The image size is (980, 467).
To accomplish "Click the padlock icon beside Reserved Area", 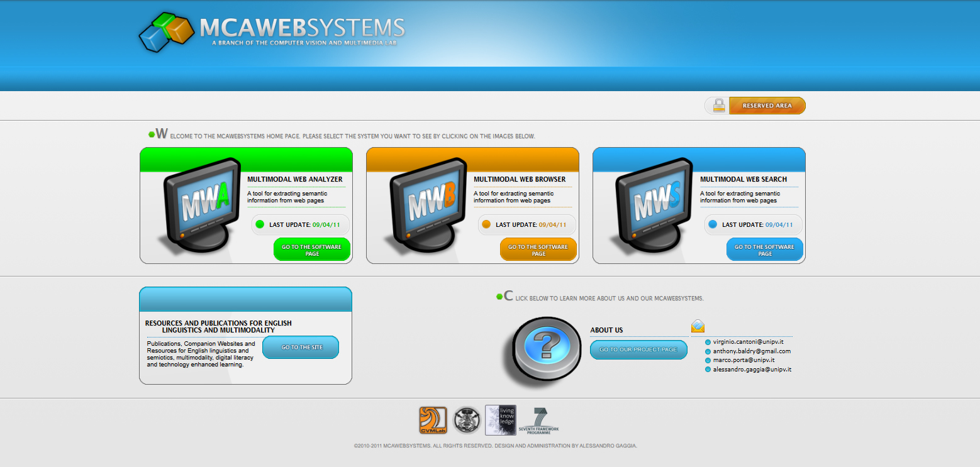I will click(x=718, y=106).
